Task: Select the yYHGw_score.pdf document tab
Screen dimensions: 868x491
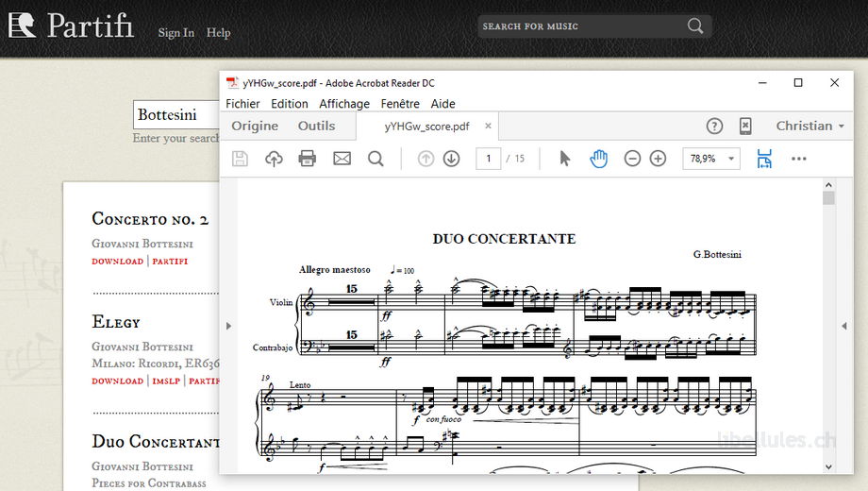Action: click(x=426, y=127)
